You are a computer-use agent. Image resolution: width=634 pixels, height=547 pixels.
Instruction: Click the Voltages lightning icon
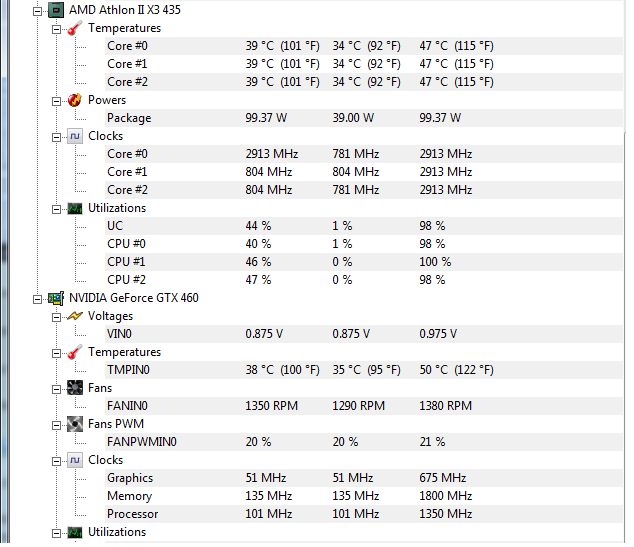75,316
